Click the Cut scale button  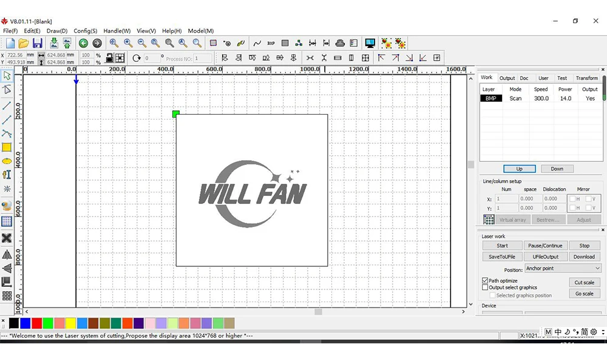(584, 282)
